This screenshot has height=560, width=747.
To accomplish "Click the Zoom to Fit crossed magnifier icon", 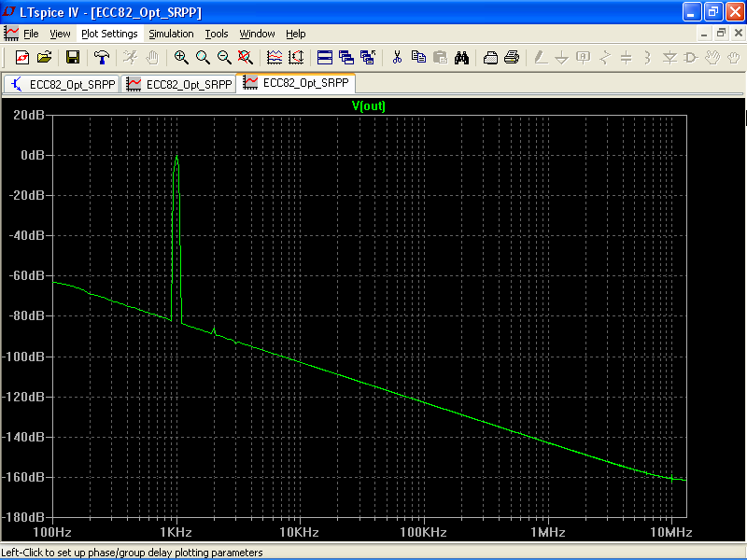I will pyautogui.click(x=246, y=58).
